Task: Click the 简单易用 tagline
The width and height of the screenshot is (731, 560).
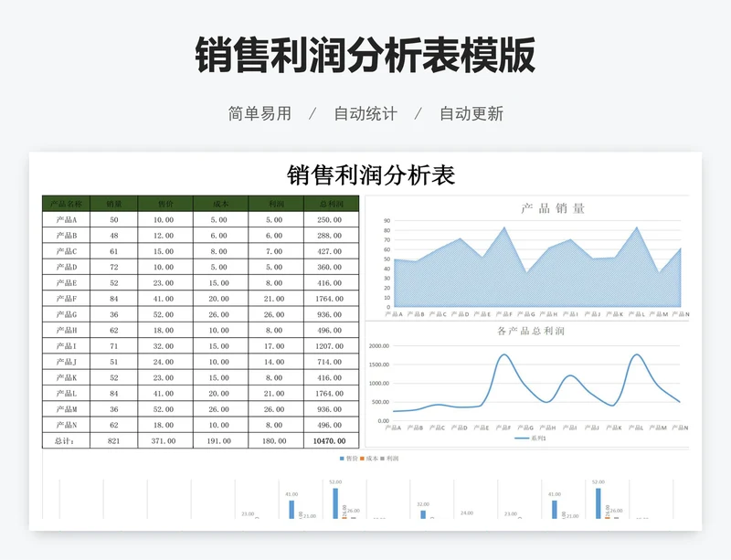Action: point(260,114)
